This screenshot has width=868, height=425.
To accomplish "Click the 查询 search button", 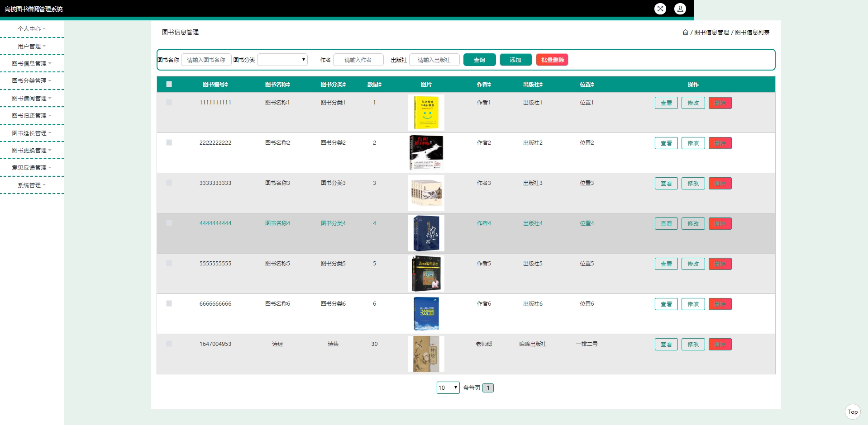I will 479,60.
